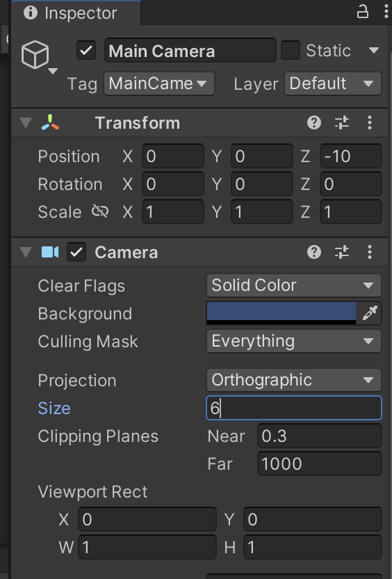The image size is (392, 579).
Task: Click the Viewport Rect W field
Action: (147, 547)
